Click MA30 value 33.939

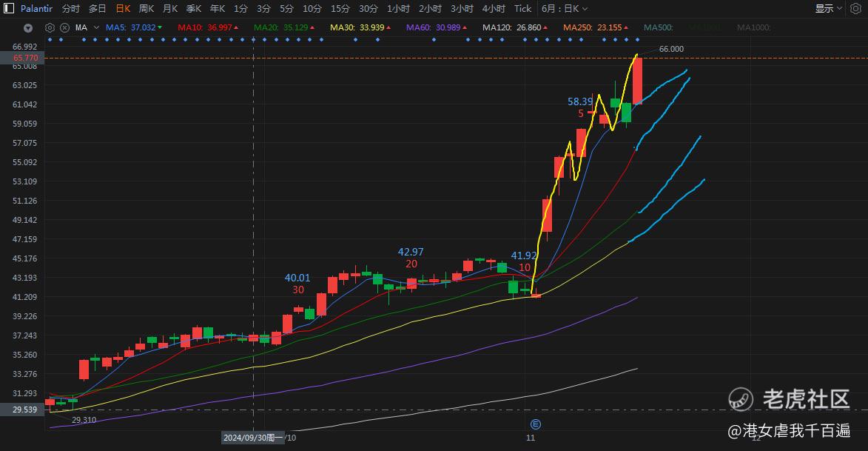(x=371, y=27)
